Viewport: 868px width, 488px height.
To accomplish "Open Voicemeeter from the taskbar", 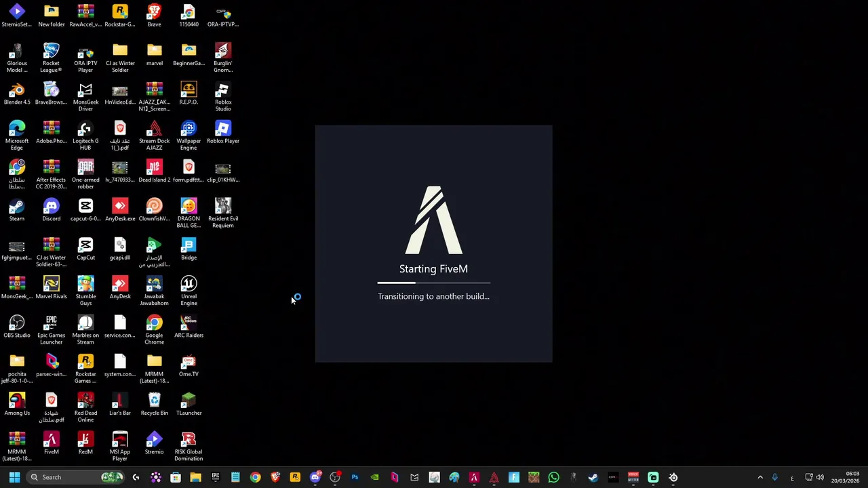I will 633,477.
